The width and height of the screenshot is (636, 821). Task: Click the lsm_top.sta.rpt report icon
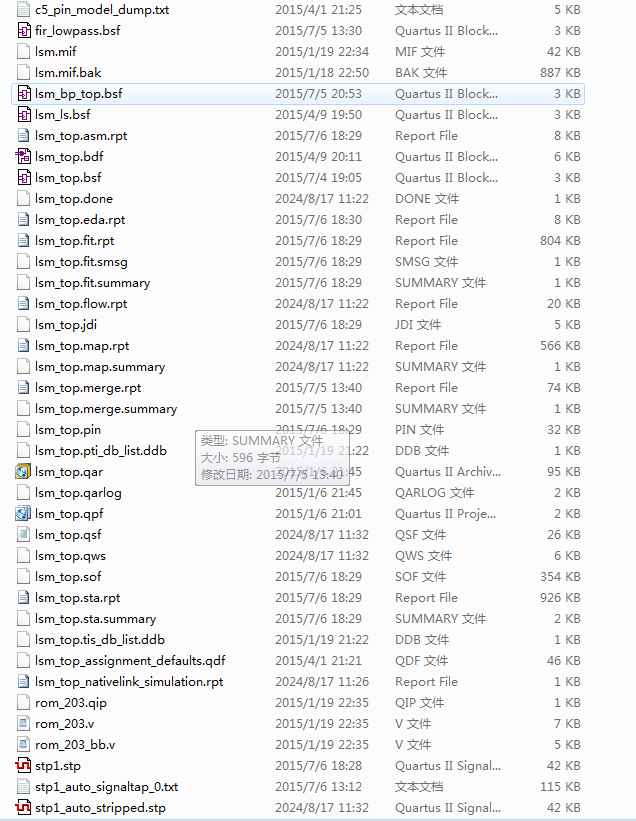pyautogui.click(x=24, y=597)
